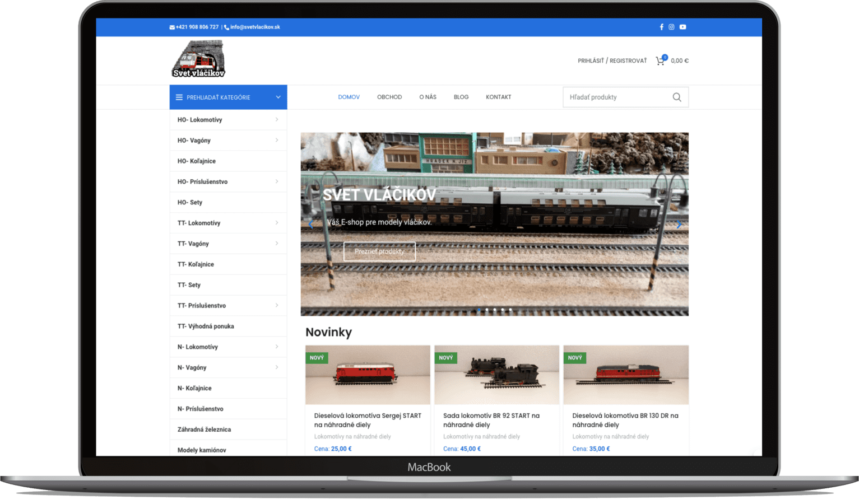The height and width of the screenshot is (504, 859).
Task: Click price Cena: 45,00 €
Action: click(x=462, y=449)
